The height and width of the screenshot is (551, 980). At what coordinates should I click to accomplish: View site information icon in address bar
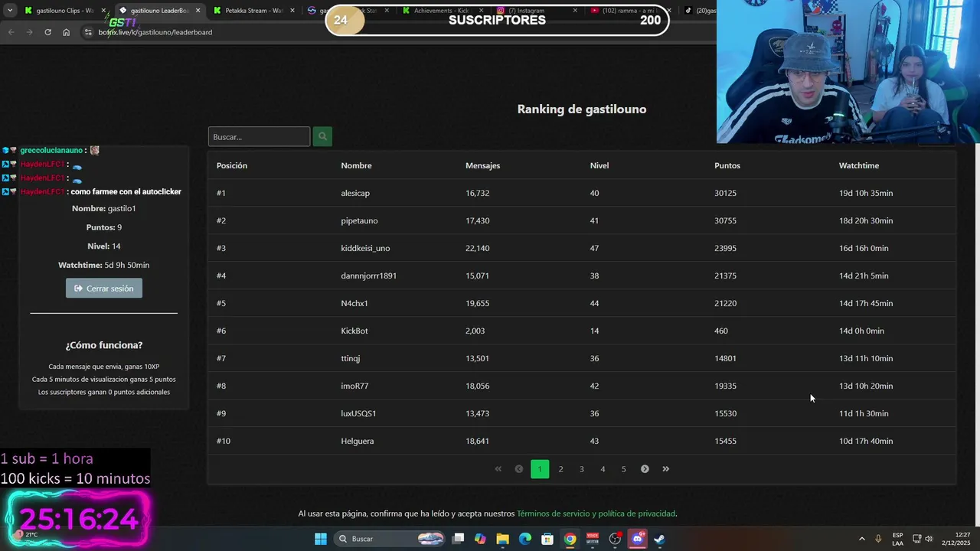(88, 32)
